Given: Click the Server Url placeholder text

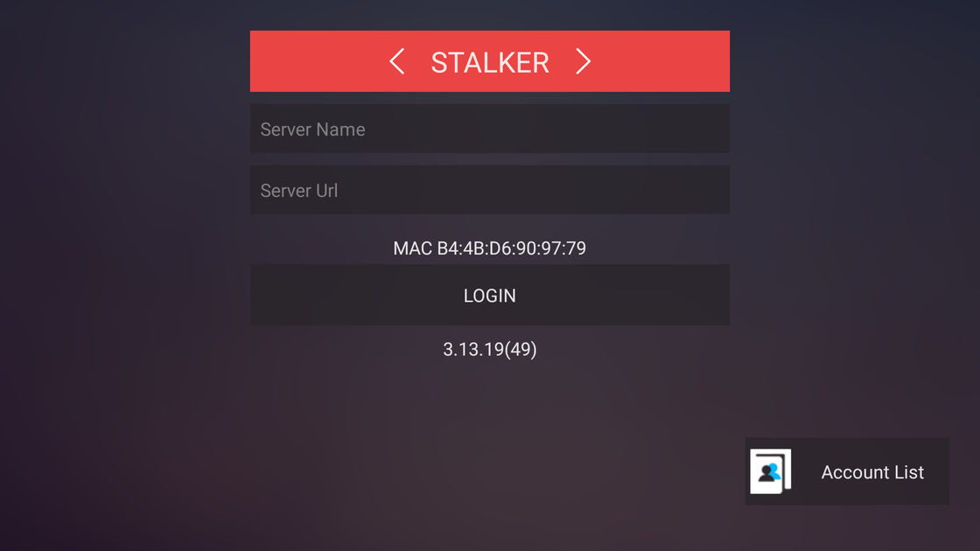Looking at the screenshot, I should (298, 191).
